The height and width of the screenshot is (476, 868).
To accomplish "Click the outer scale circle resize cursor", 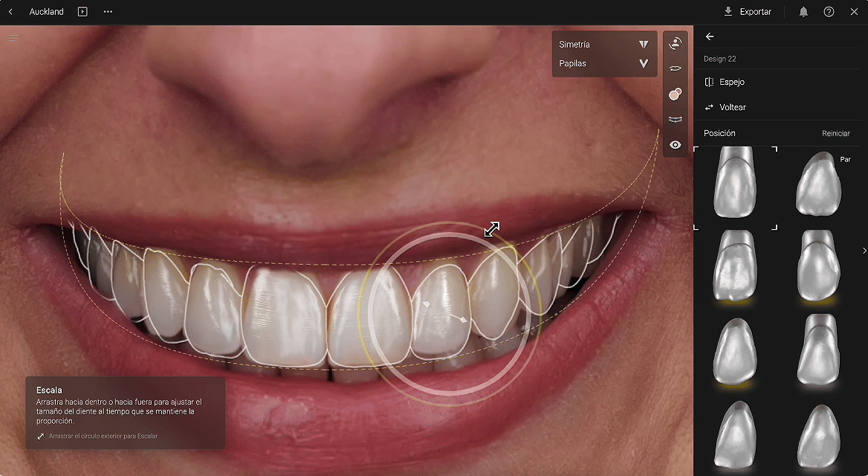I will pyautogui.click(x=491, y=229).
